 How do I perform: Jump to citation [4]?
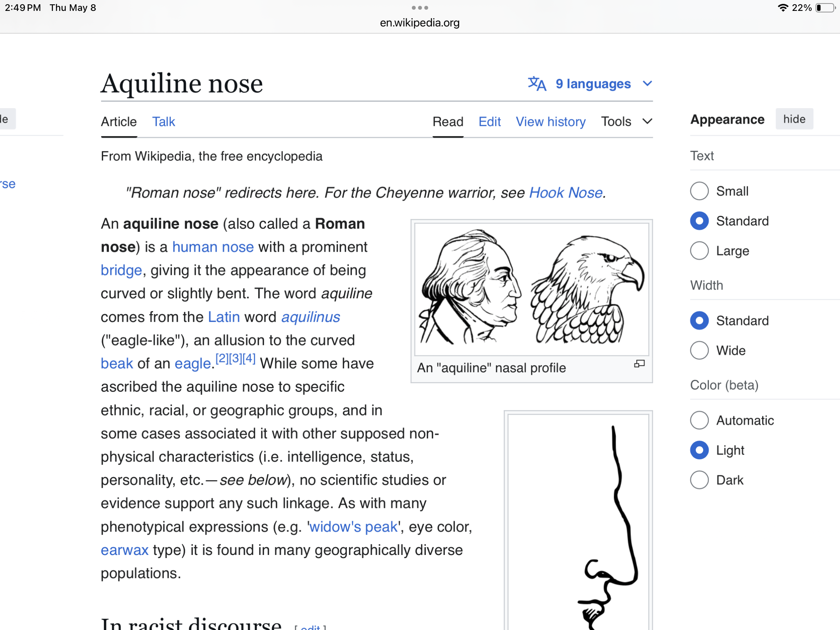(x=249, y=358)
